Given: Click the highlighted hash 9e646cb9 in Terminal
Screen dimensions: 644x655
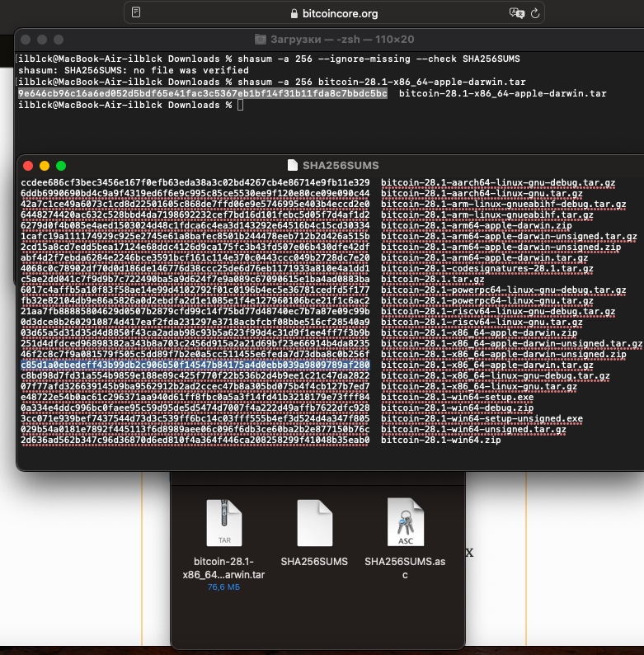Looking at the screenshot, I should pos(203,93).
